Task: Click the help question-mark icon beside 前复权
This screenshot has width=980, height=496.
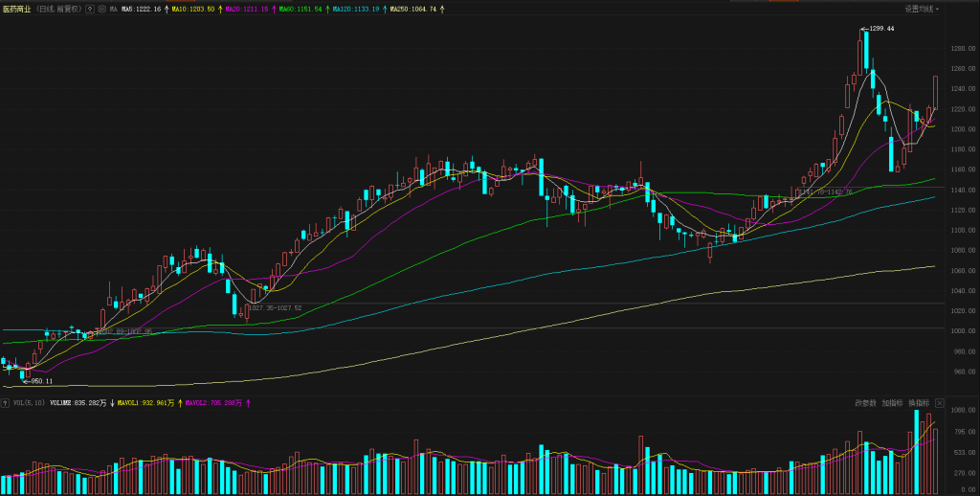Action: click(x=90, y=9)
